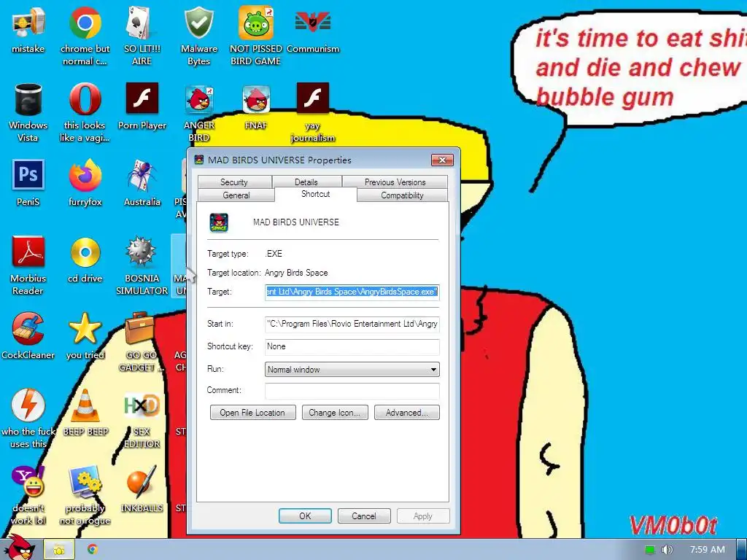Click the 'CockCleaner' desktop icon
Image resolution: width=747 pixels, height=560 pixels.
pos(28,336)
